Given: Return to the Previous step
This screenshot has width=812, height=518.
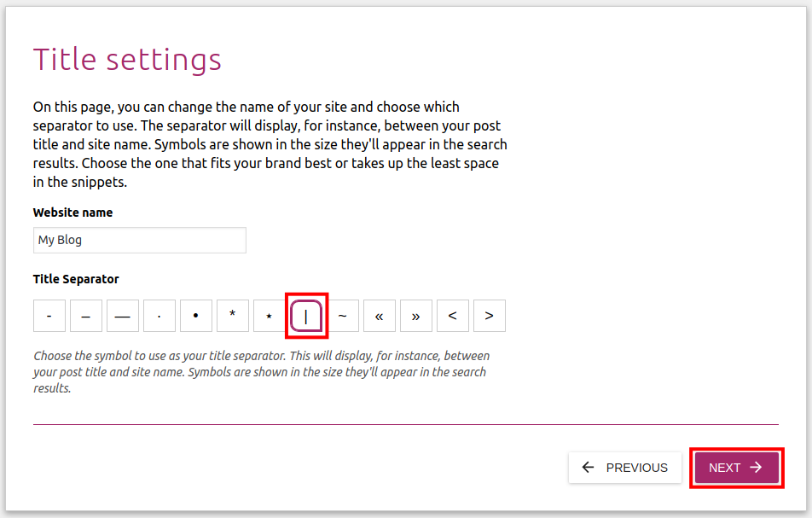Looking at the screenshot, I should [x=625, y=468].
